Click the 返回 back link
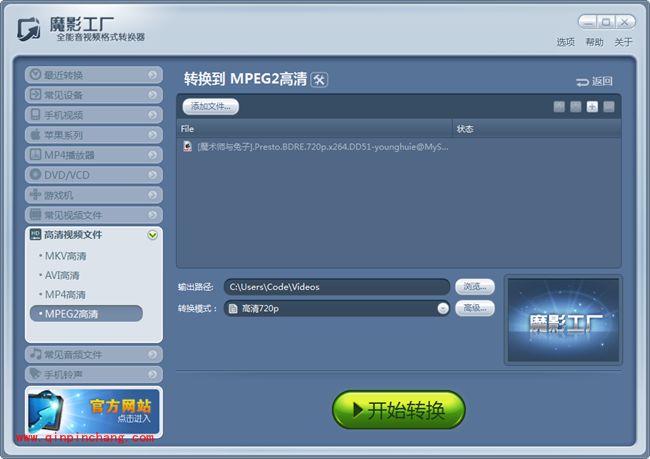Image resolution: width=650 pixels, height=459 pixels. coord(594,81)
